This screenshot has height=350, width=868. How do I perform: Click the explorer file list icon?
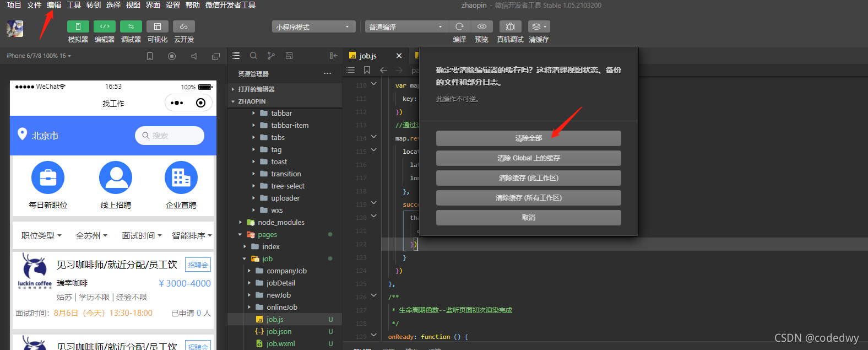point(236,56)
